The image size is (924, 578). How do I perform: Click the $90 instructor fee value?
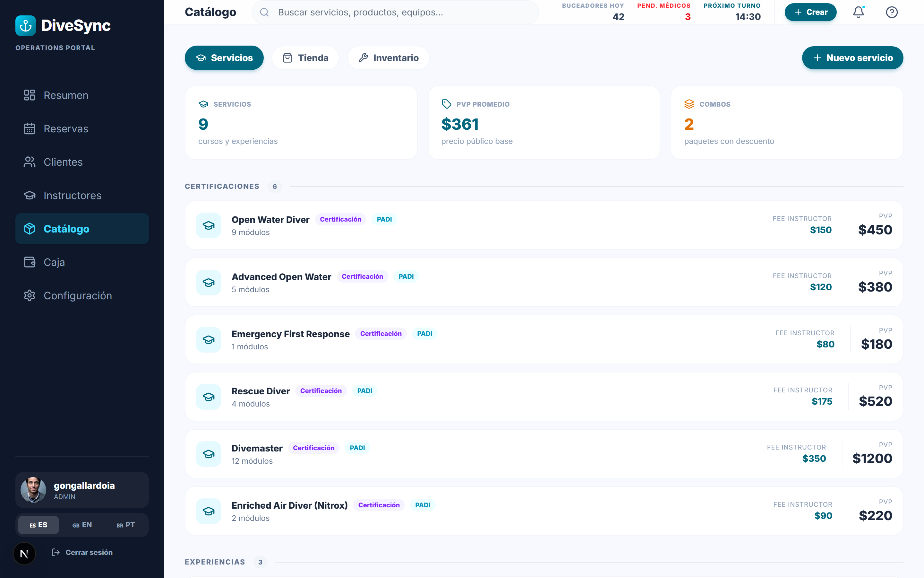click(x=823, y=515)
